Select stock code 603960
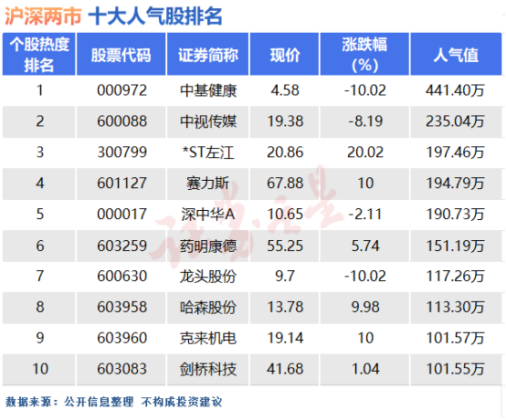The height and width of the screenshot is (420, 506). pyautogui.click(x=122, y=338)
